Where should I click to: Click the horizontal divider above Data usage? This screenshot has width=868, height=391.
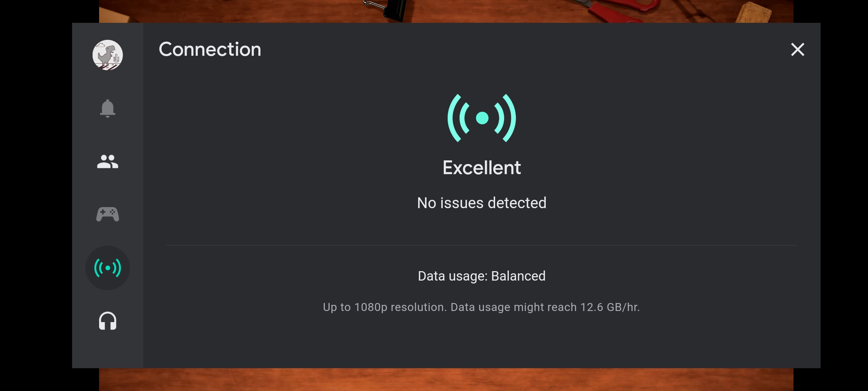pyautogui.click(x=482, y=245)
